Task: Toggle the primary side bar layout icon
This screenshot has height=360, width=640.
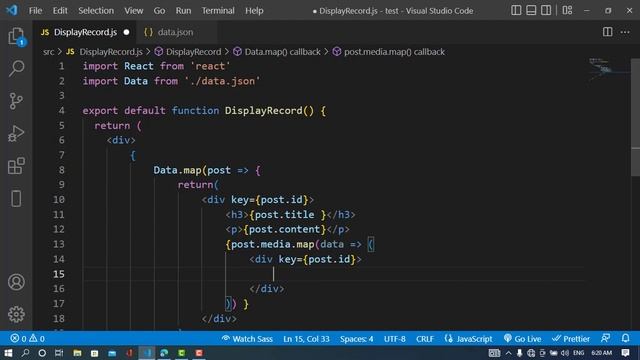Action: 516,10
